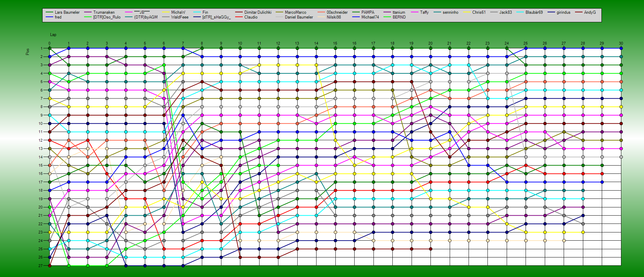Viewport: 644px width, 277px height.
Task: Click lap number 25 on top axis
Action: [x=526, y=44]
